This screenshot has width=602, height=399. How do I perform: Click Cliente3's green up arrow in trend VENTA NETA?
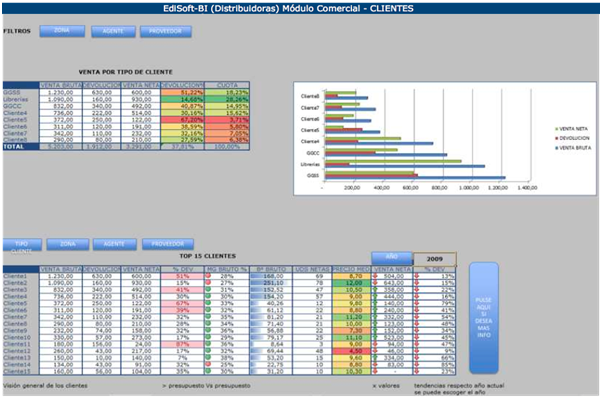point(375,290)
